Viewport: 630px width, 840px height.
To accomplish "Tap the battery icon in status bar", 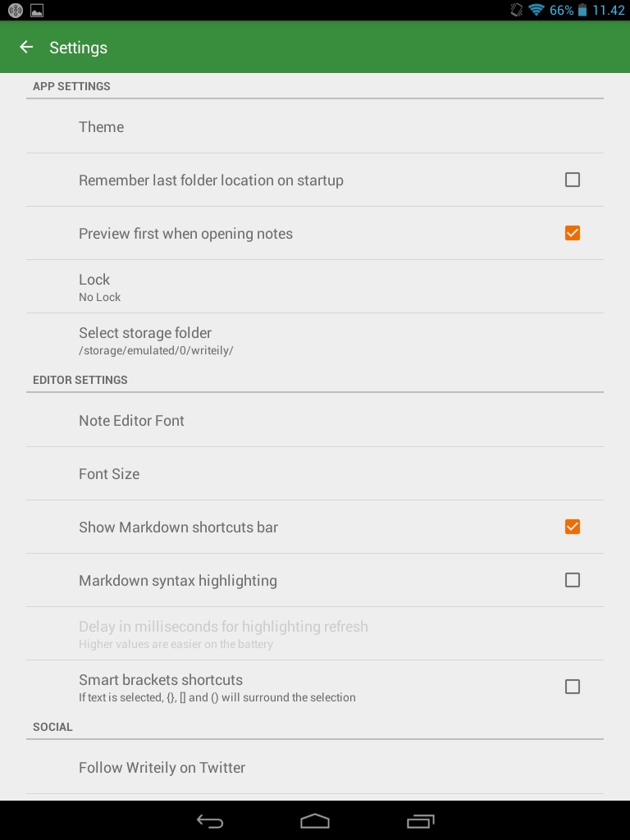I will coord(582,10).
